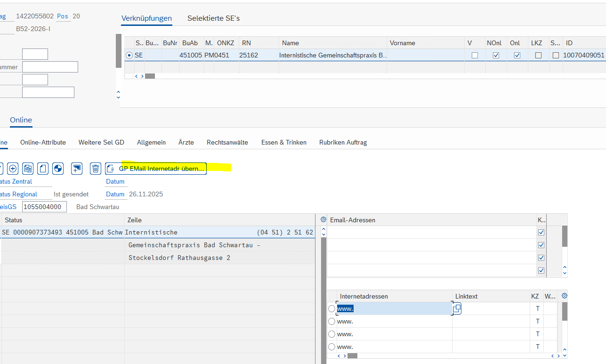The height and width of the screenshot is (364, 606).
Task: Click Internetadressen table horizontal scrollbar thumb
Action: pyautogui.click(x=353, y=356)
